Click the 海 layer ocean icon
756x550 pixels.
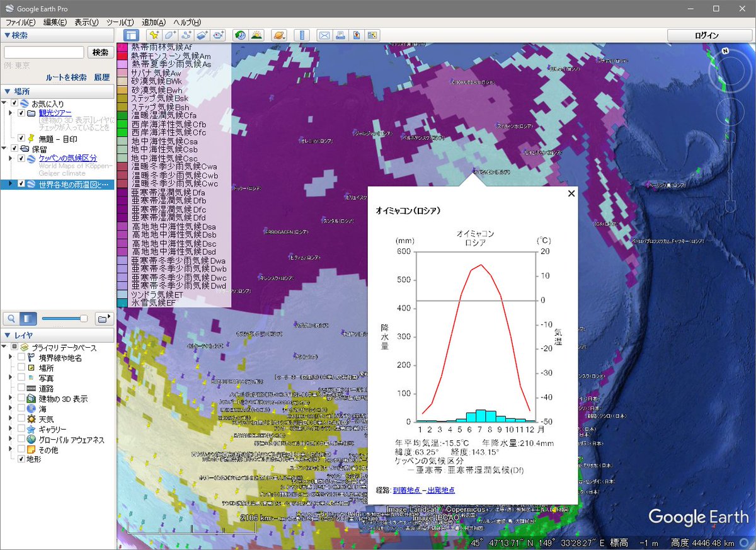(x=31, y=409)
